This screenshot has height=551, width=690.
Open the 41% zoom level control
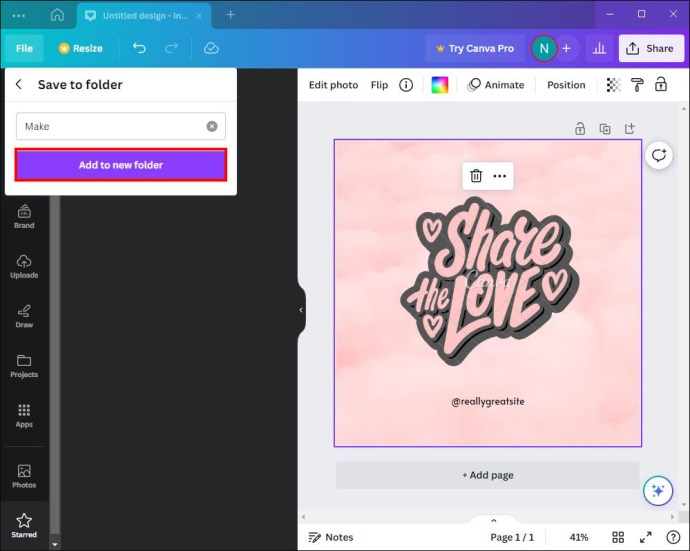click(579, 537)
